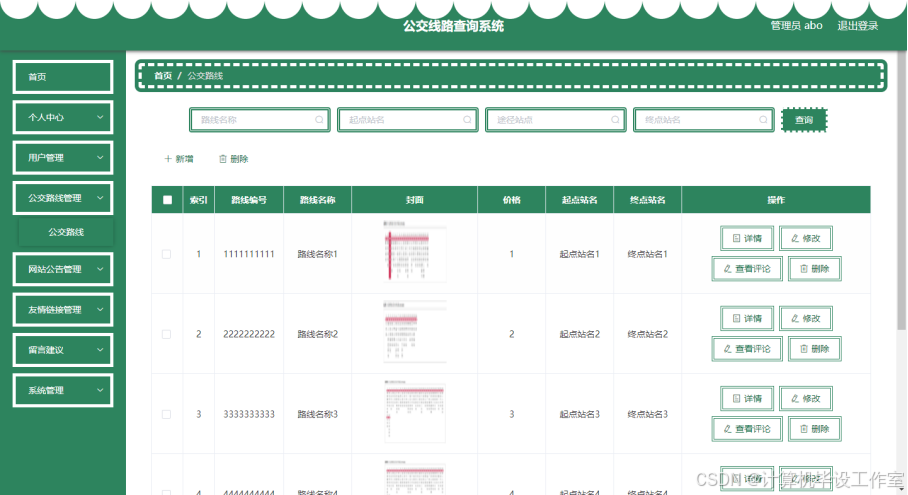The height and width of the screenshot is (495, 908).
Task: Expand the 留言建议 menu chevron
Action: (100, 350)
